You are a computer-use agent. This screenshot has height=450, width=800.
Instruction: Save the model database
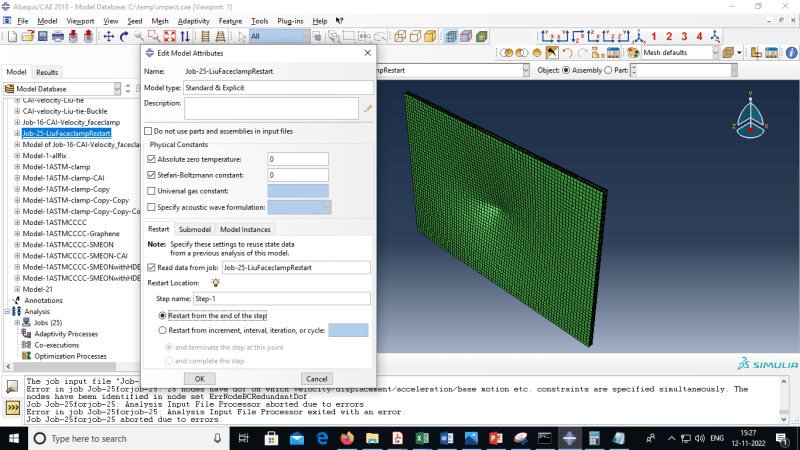coord(42,36)
